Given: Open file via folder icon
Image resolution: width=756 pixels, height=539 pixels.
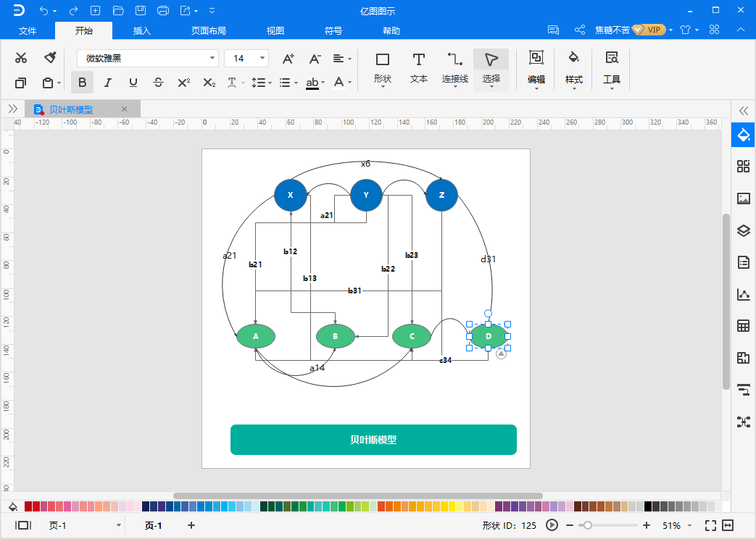Looking at the screenshot, I should (118, 11).
